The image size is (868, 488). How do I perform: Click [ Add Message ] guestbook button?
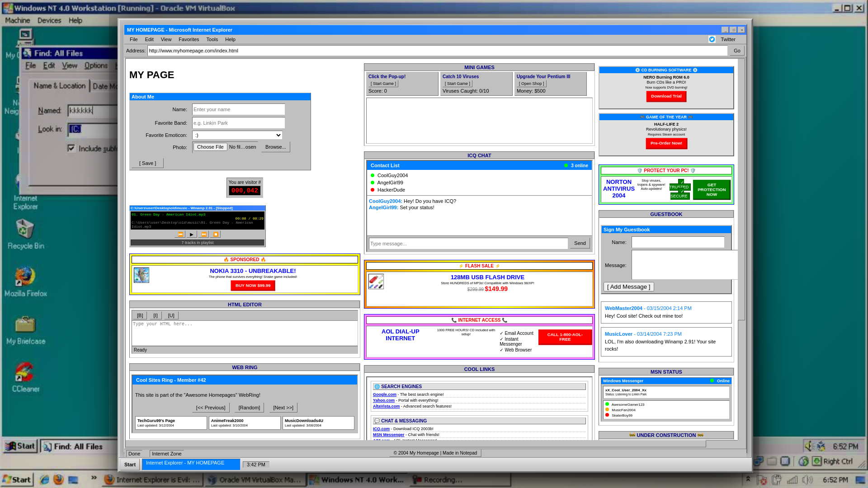629,287
